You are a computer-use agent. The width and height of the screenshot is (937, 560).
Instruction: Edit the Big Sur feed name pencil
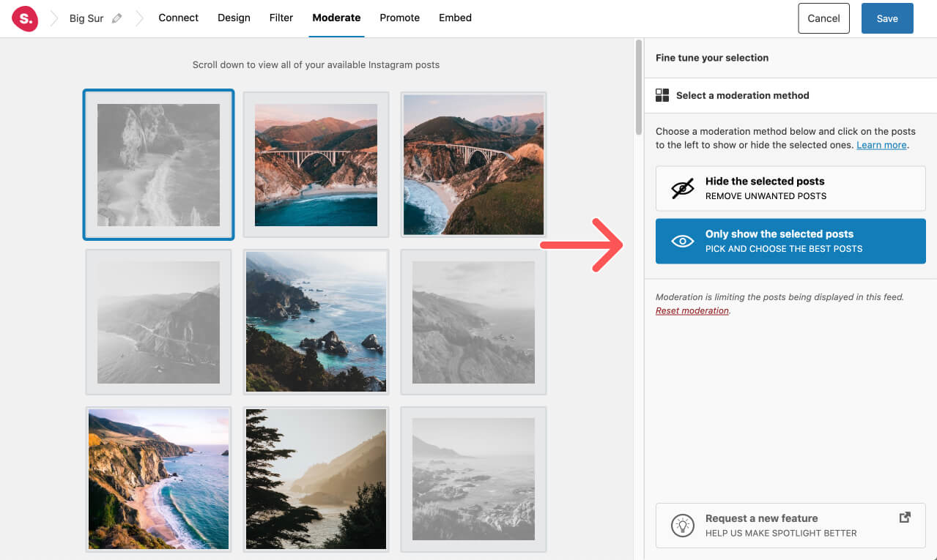click(117, 18)
